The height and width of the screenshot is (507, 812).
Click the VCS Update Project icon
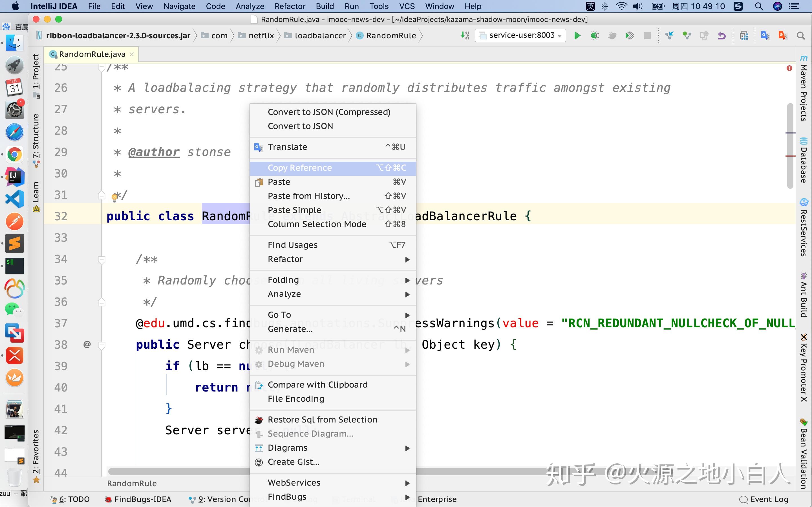[669, 35]
